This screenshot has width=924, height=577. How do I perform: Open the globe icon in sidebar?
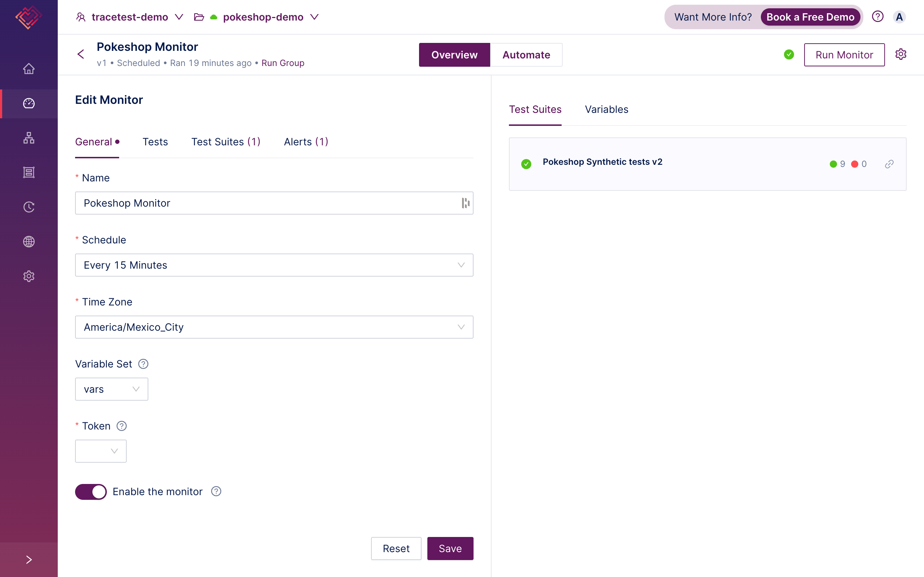coord(29,242)
